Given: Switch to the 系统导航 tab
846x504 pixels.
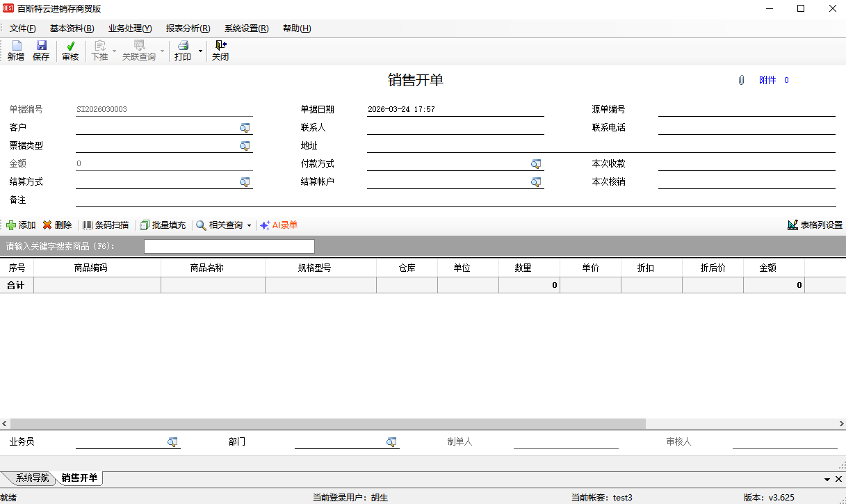Looking at the screenshot, I should pos(32,478).
